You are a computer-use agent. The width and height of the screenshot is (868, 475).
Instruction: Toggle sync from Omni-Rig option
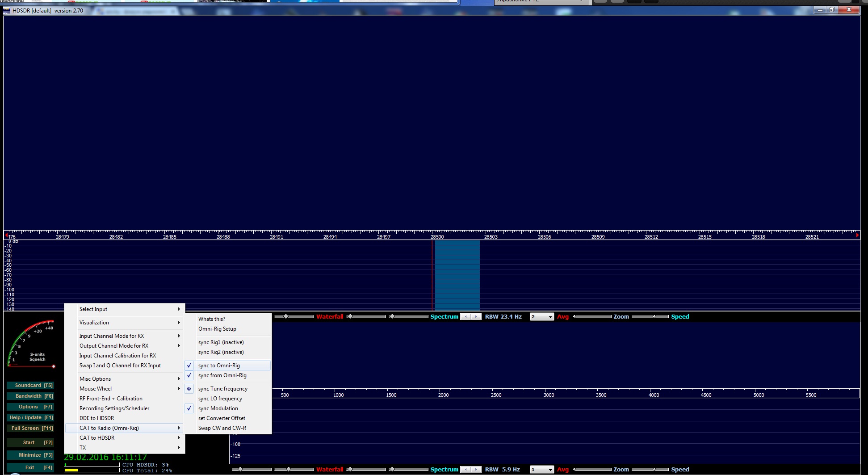tap(222, 375)
